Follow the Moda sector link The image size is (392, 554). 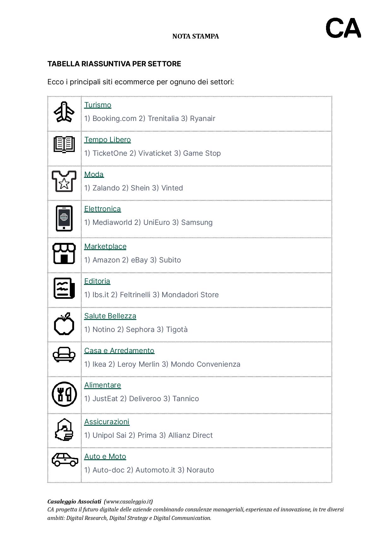[94, 174]
